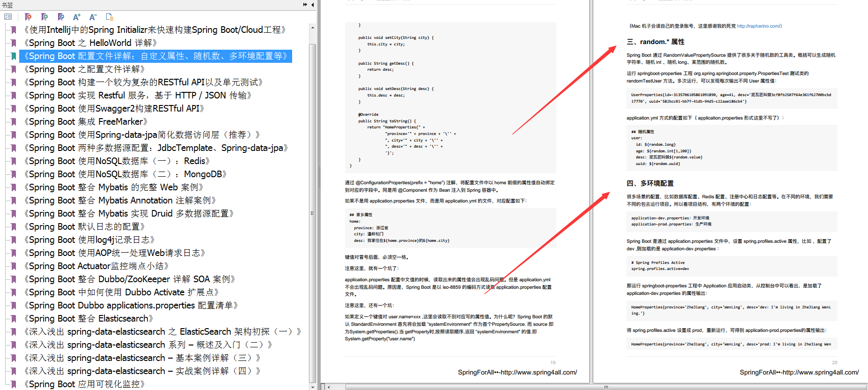Click bookmark panel scrollbar down arrow
The image size is (868, 390).
pyautogui.click(x=313, y=387)
